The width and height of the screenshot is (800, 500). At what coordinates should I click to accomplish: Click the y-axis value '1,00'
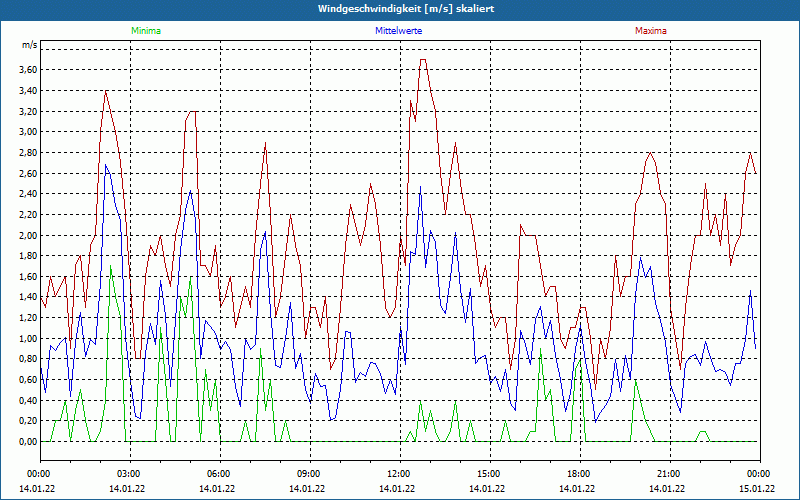click(x=28, y=338)
